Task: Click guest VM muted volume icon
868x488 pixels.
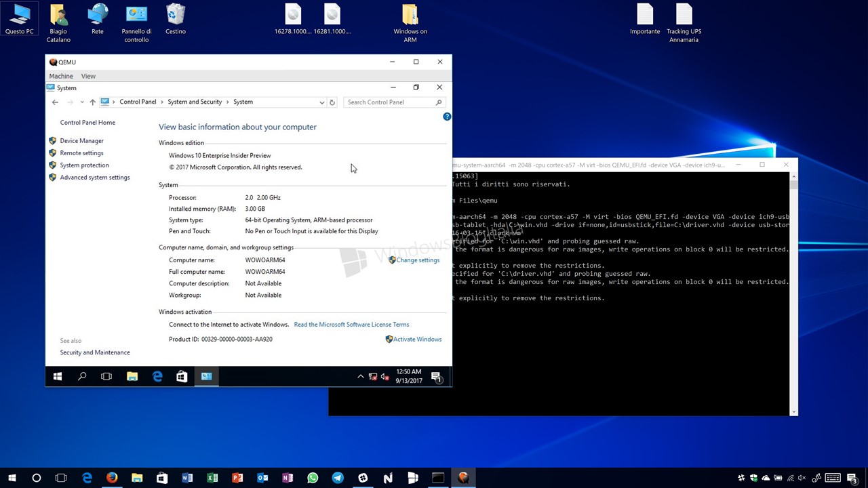Action: click(x=384, y=377)
